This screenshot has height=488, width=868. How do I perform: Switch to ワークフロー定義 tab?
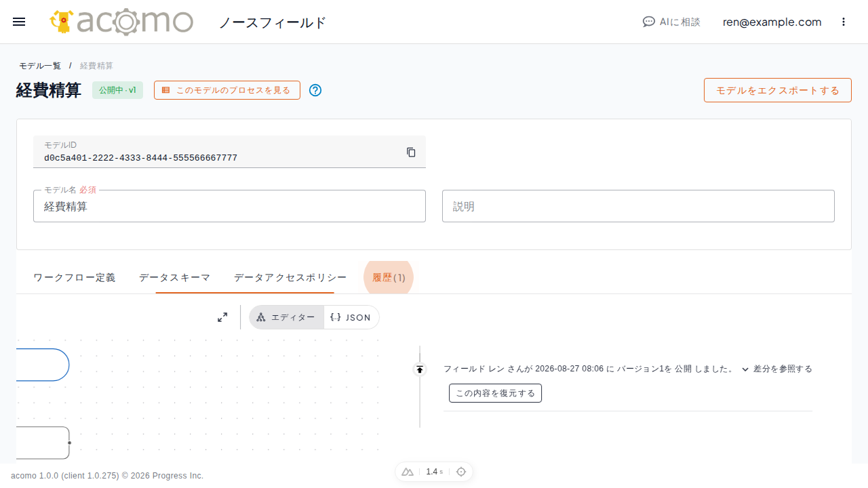[75, 277]
